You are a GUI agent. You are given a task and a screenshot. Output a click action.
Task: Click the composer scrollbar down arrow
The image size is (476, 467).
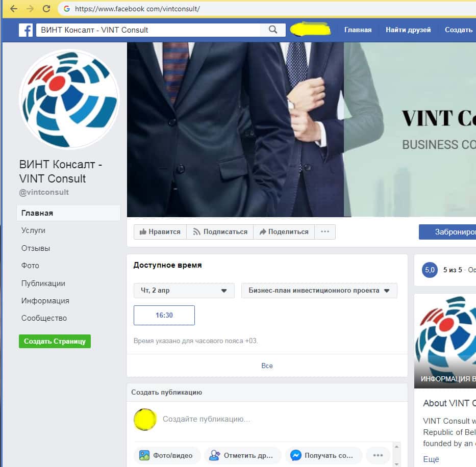coord(396,464)
